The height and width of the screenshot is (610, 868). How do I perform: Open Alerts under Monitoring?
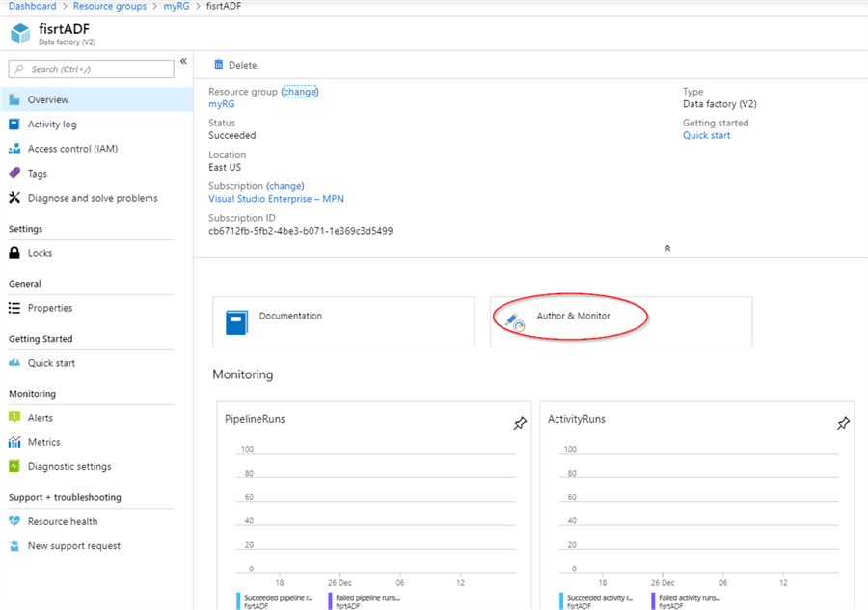[x=96, y=417]
